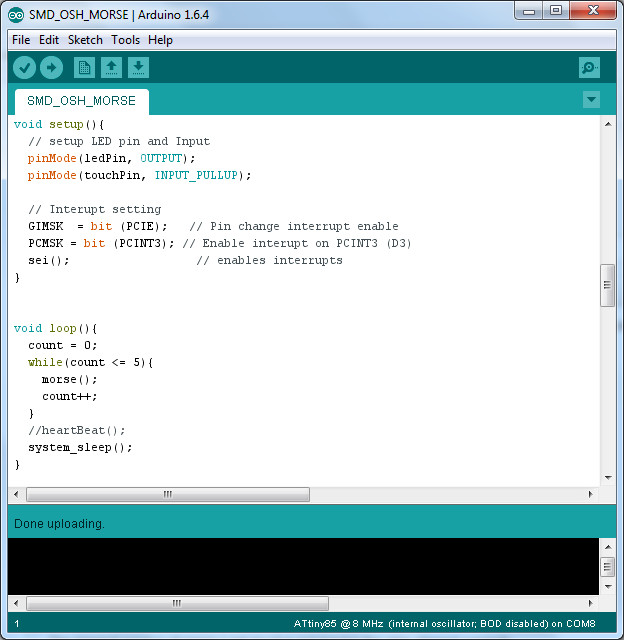Open the Tools menu
Image resolution: width=624 pixels, height=640 pixels.
125,40
